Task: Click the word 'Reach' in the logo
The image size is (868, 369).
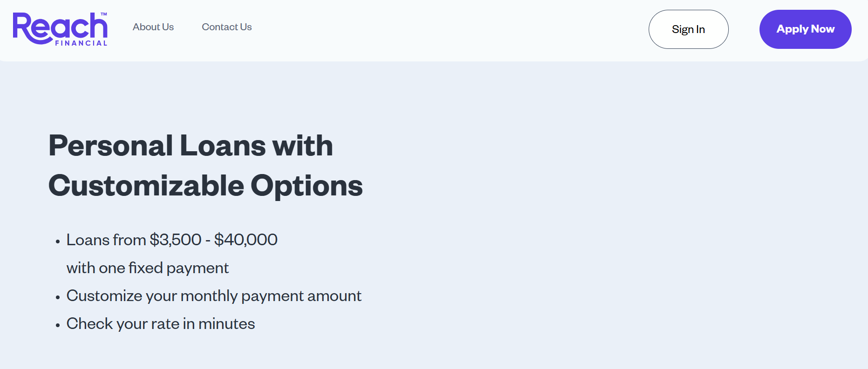Action: (60, 27)
